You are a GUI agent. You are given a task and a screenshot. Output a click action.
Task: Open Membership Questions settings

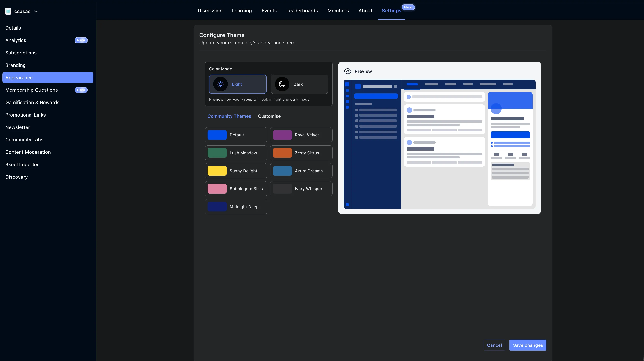(x=48, y=90)
